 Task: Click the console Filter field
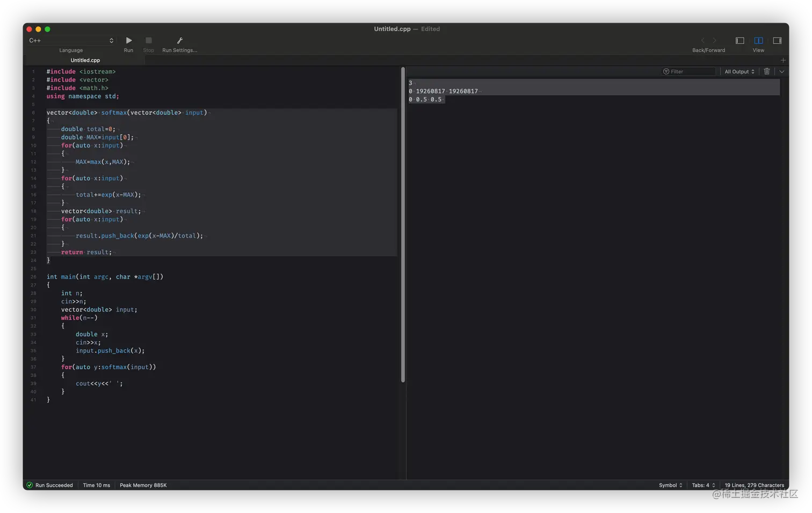689,71
